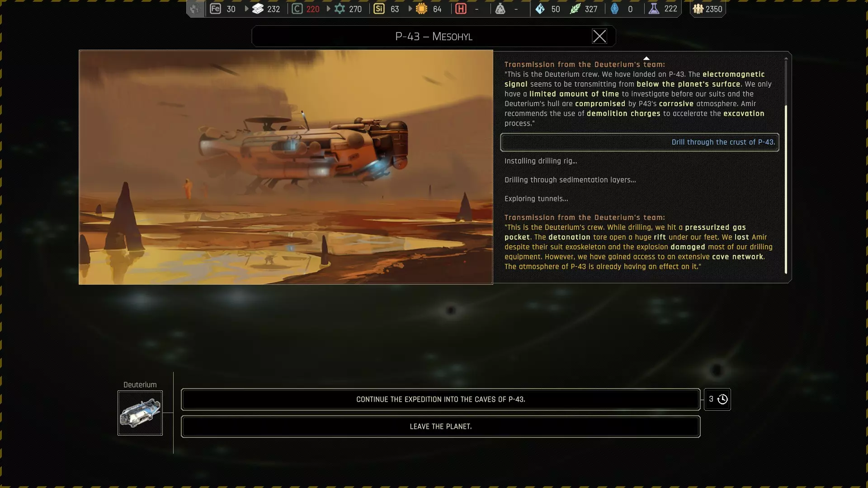
Task: Click the transmission log scrollbar
Action: point(786,190)
